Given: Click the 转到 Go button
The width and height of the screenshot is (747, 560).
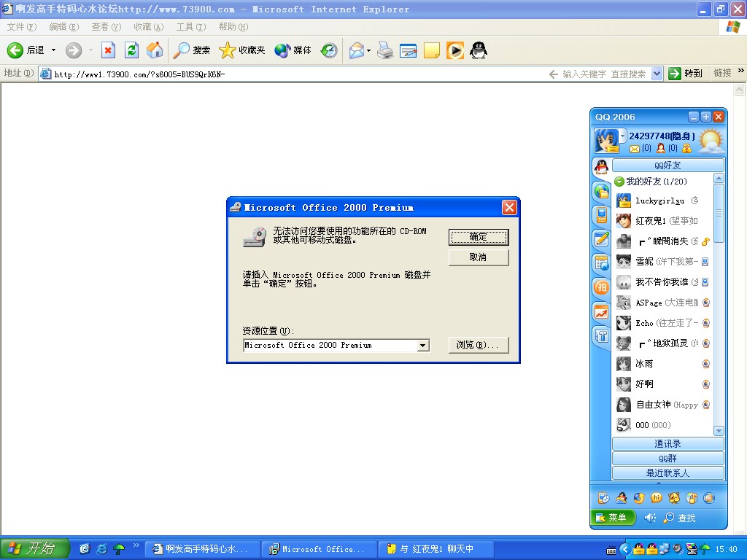Looking at the screenshot, I should click(x=686, y=74).
